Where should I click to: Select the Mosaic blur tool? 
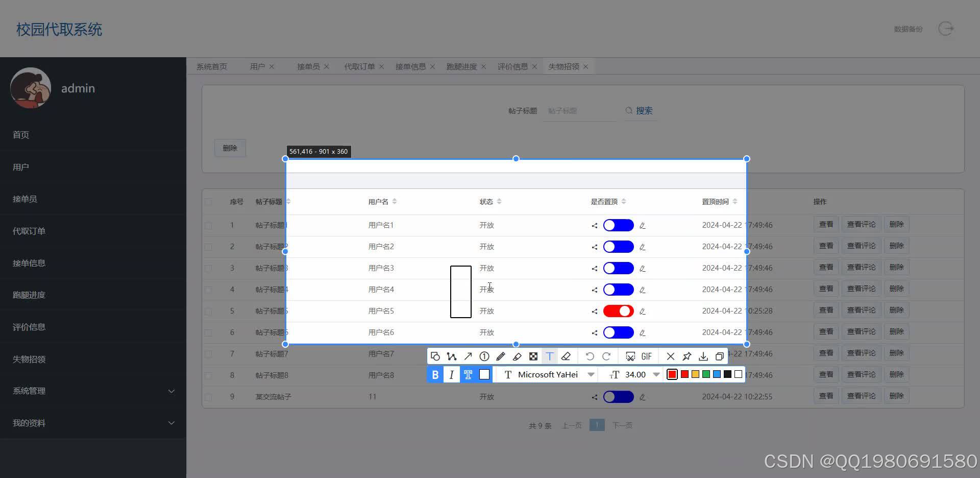pyautogui.click(x=534, y=356)
